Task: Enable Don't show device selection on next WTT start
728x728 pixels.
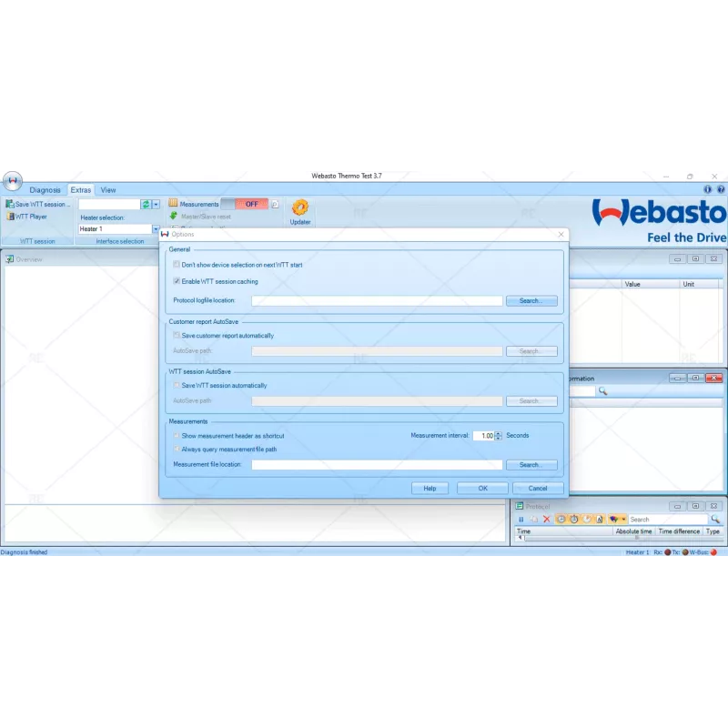Action: (176, 265)
